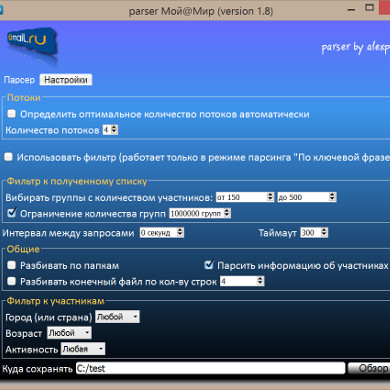
Task: Click the 'parser by alexp' signature text
Action: click(355, 48)
